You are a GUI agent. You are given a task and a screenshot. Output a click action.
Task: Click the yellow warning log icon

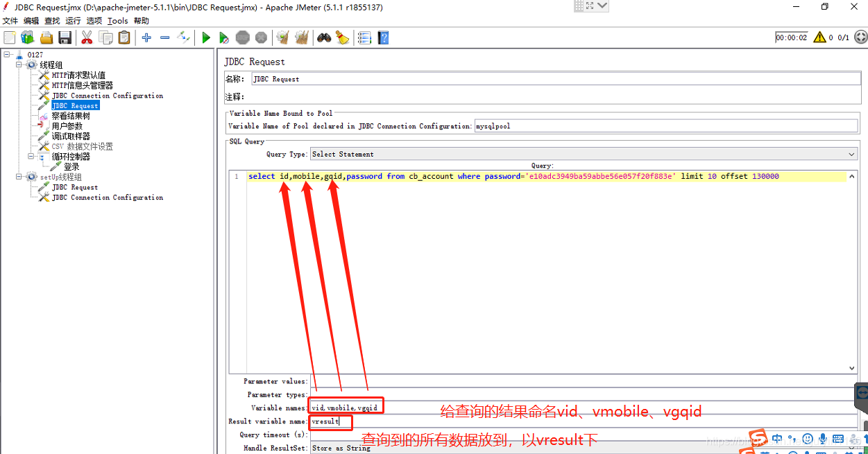click(819, 37)
